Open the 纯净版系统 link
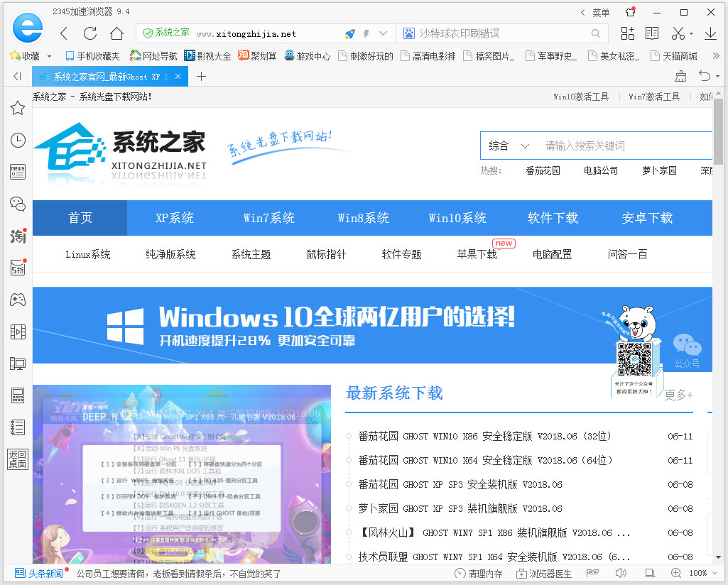Viewport: 728px width, 585px height. (170, 254)
